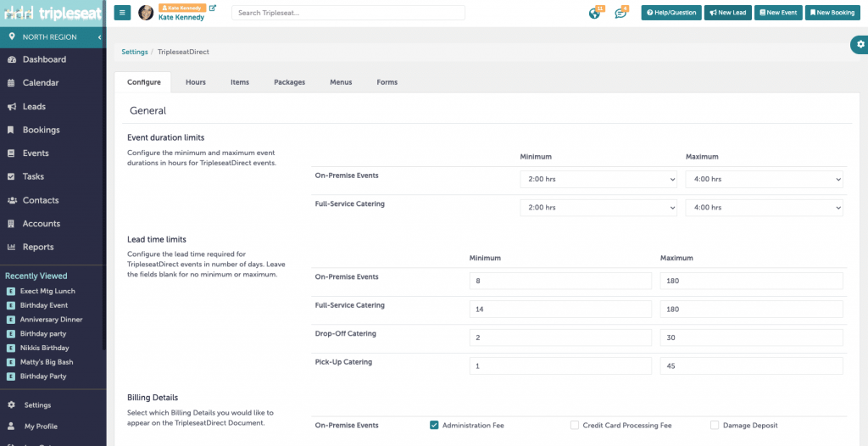Click the New Booking button
This screenshot has width=868, height=446.
click(x=831, y=13)
